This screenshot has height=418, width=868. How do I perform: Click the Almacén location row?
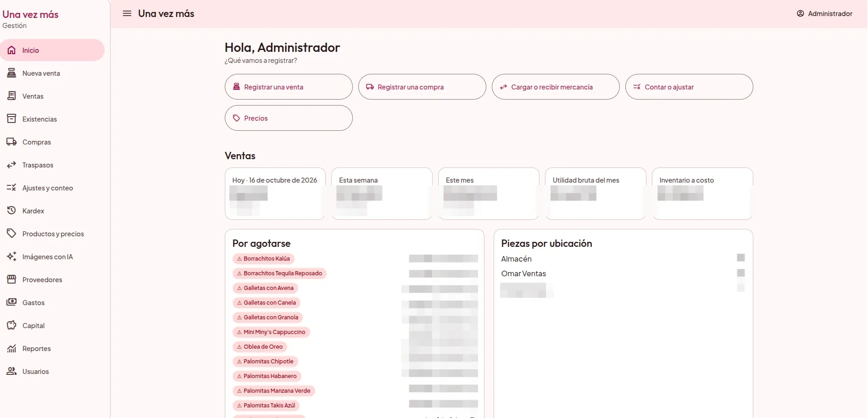tap(623, 259)
